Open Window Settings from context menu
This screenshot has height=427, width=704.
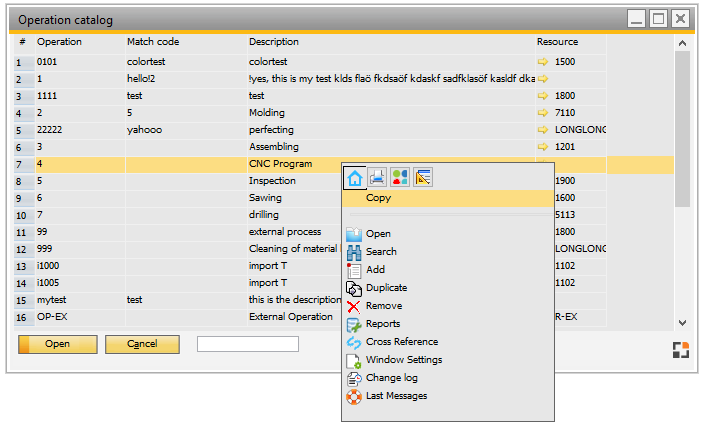(403, 360)
